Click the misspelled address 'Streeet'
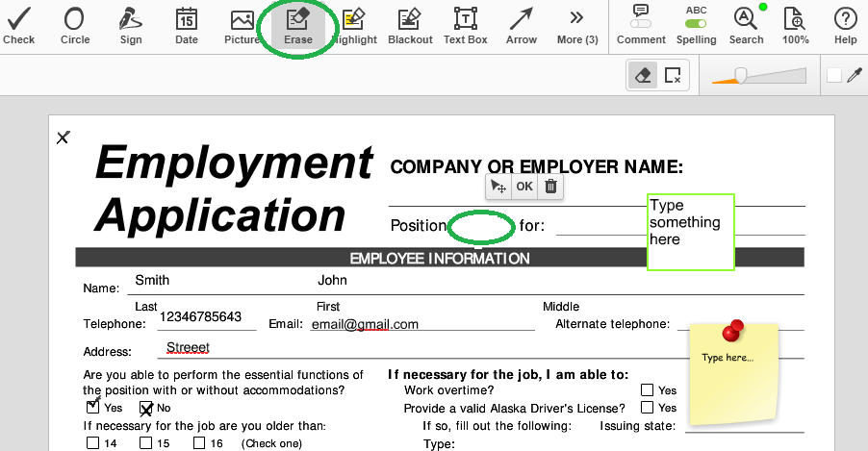 (x=189, y=347)
